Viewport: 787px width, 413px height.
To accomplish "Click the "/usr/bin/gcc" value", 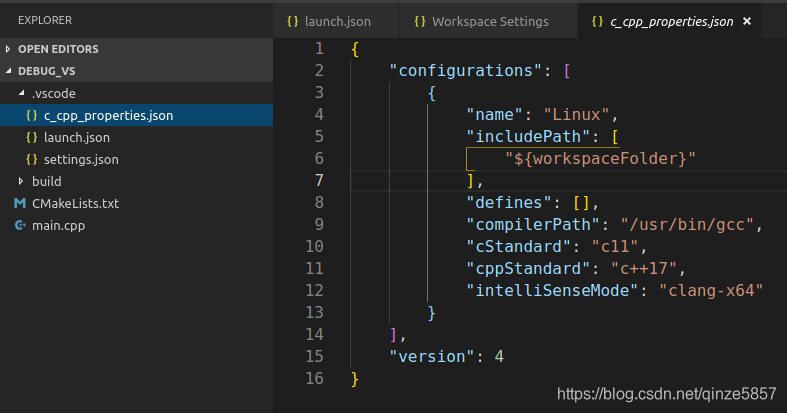I will click(x=687, y=225).
